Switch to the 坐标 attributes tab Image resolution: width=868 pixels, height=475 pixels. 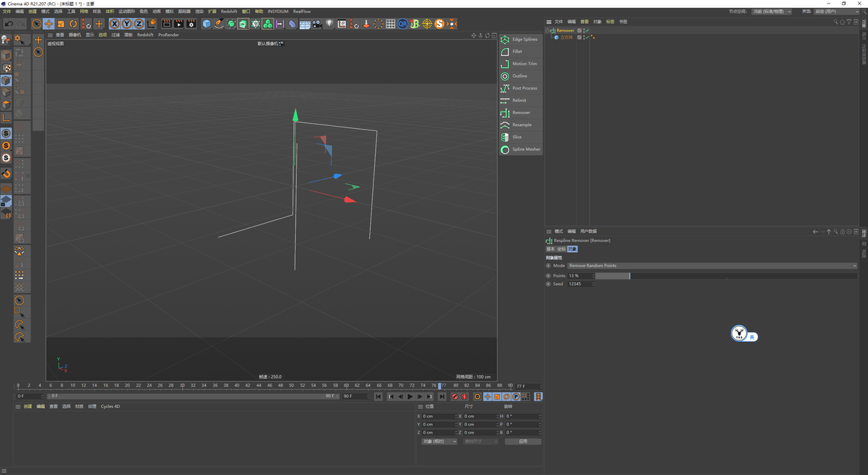pos(561,249)
